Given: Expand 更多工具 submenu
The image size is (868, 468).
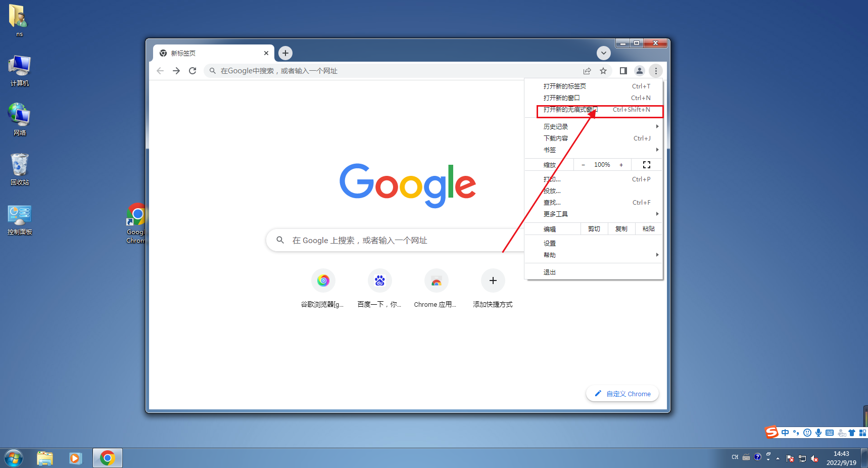Looking at the screenshot, I should tap(594, 214).
